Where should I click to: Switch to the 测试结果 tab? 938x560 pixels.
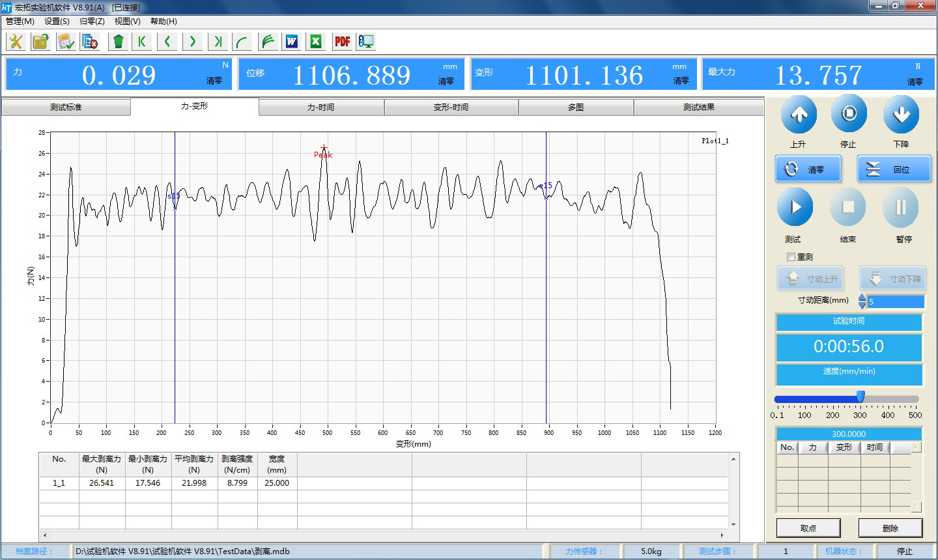698,107
